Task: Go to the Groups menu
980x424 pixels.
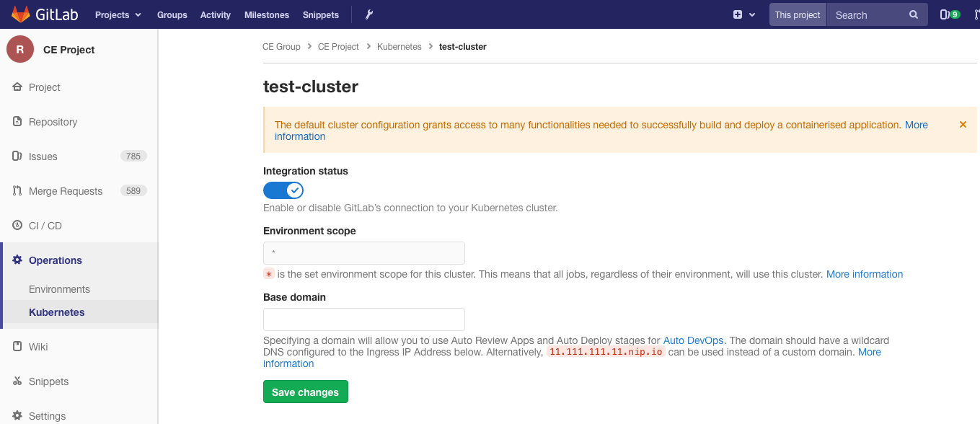Action: 172,14
